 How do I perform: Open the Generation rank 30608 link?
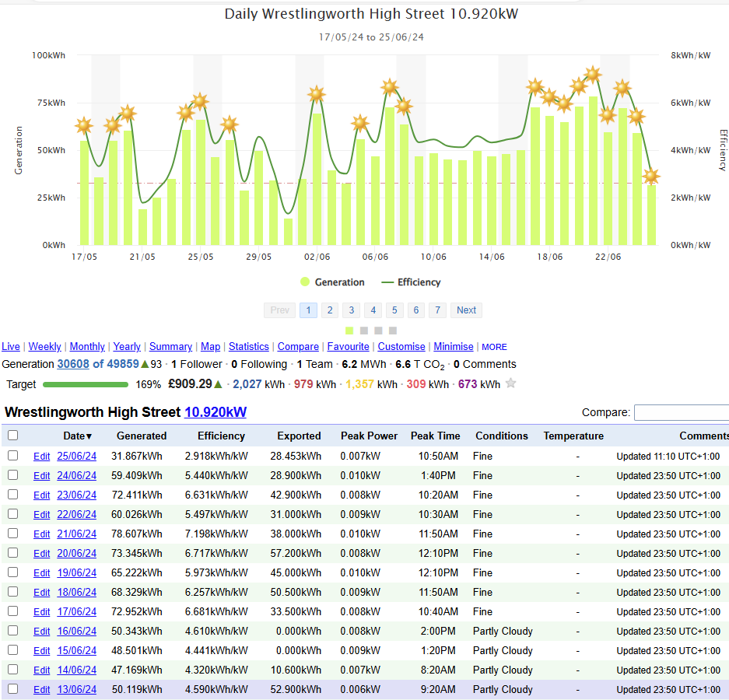point(73,364)
